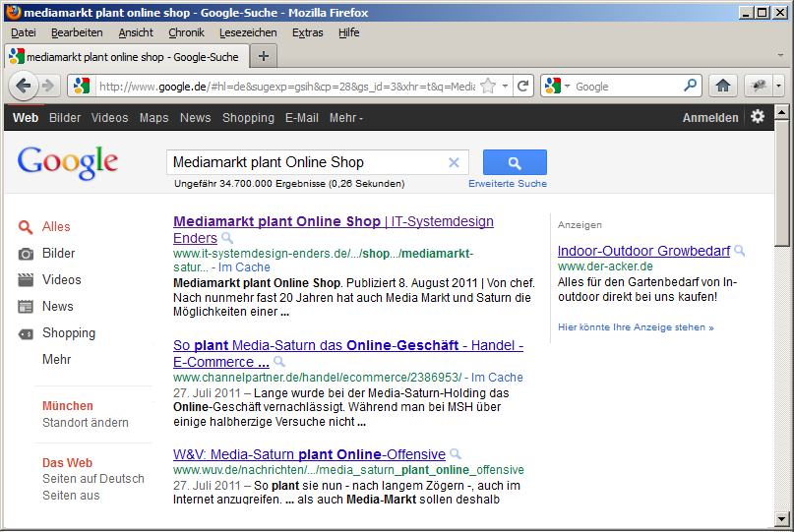Viewport: 794px width, 532px height.
Task: Open the Lesezeichen menu
Action: [248, 32]
